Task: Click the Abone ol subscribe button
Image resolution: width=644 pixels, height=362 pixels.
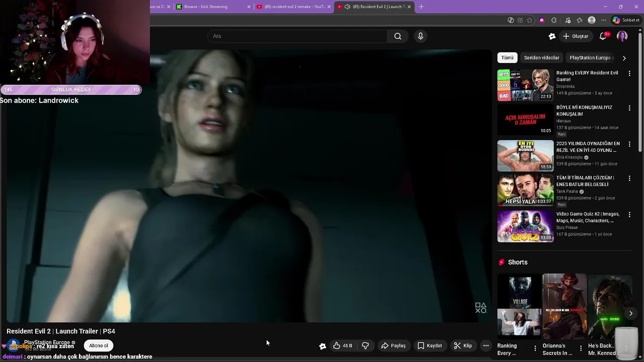Action: pos(99,345)
